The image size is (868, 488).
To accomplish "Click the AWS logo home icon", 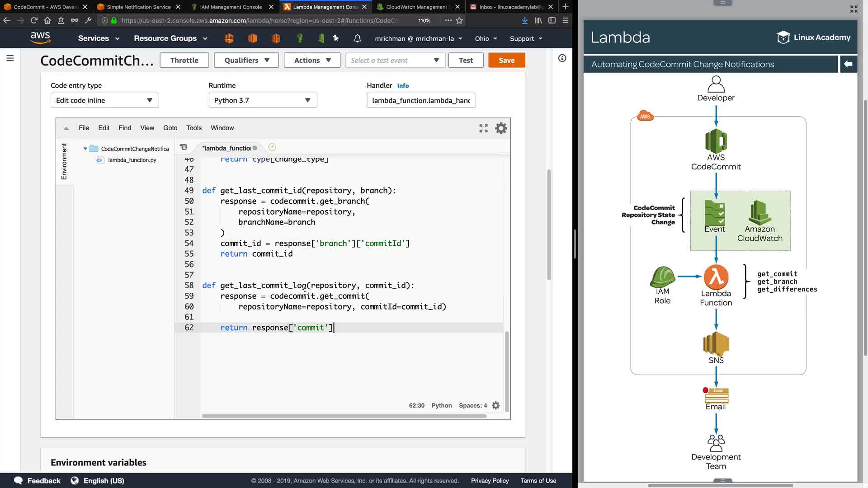I will (40, 38).
